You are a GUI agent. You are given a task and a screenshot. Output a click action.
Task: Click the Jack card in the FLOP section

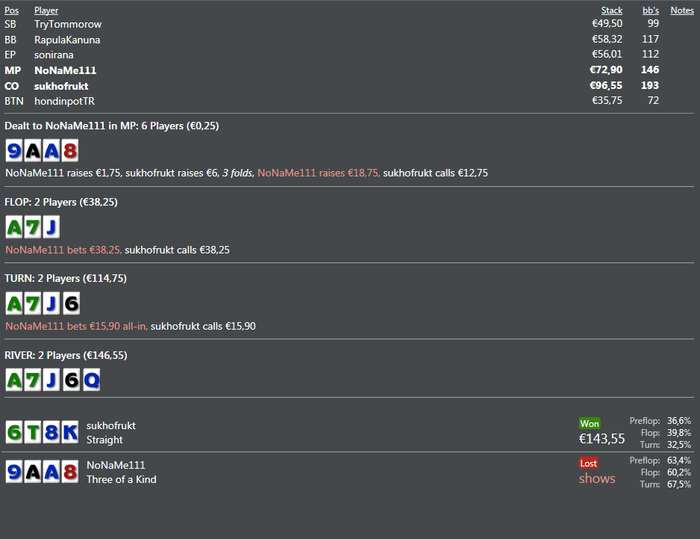(51, 227)
